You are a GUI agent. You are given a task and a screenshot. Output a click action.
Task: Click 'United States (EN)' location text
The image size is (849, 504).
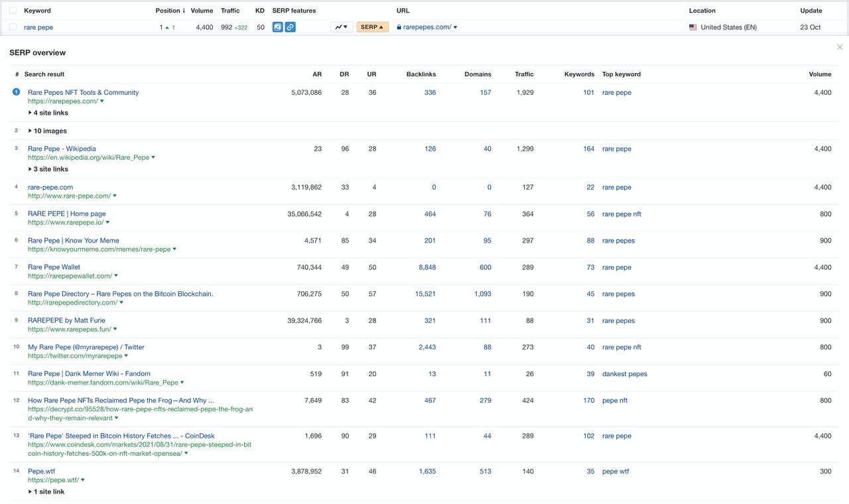click(728, 27)
